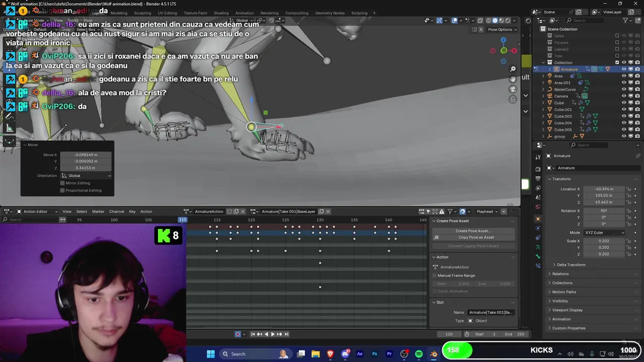Open Render properties tab icon
644x362 pixels.
[538, 169]
